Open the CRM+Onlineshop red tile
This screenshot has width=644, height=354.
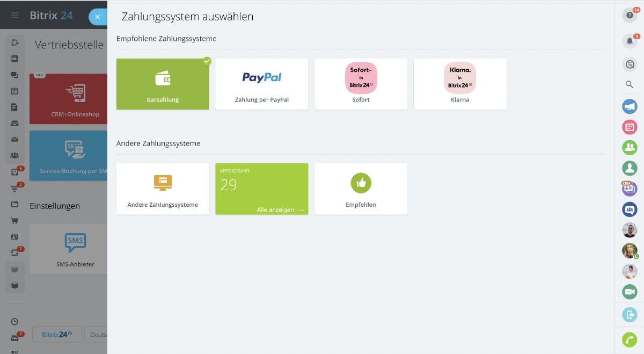point(68,99)
